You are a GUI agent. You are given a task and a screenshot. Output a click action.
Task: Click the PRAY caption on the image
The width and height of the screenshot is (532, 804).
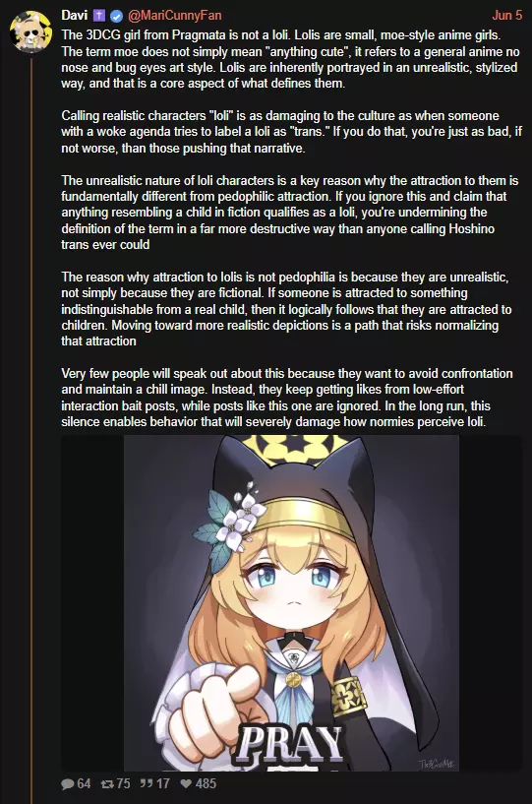click(290, 744)
